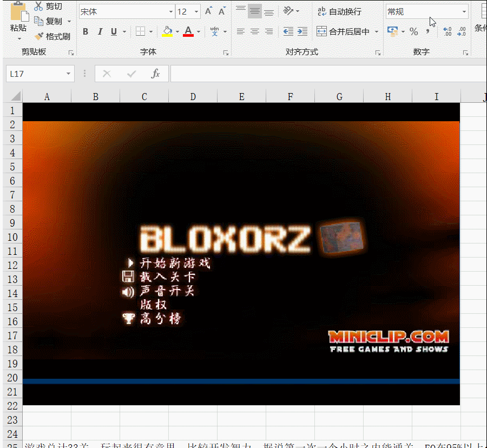
Task: Open borders dropdown arrow
Action: click(151, 32)
